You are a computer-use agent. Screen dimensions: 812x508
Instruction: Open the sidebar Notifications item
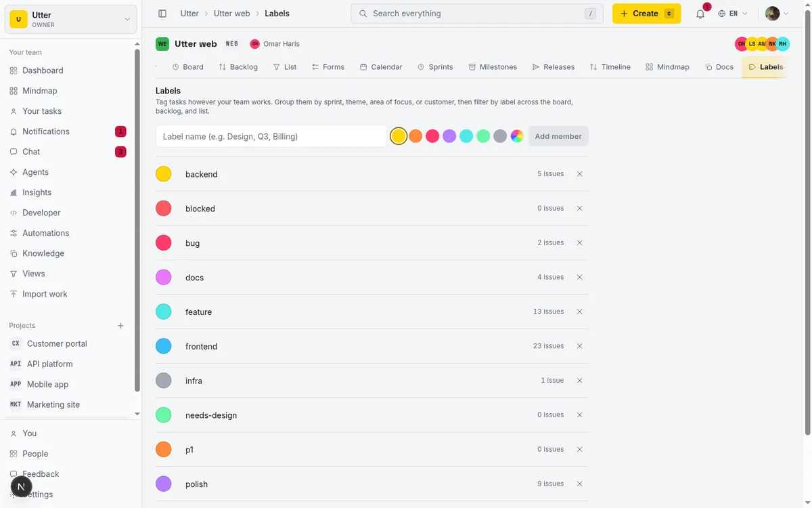(68, 131)
